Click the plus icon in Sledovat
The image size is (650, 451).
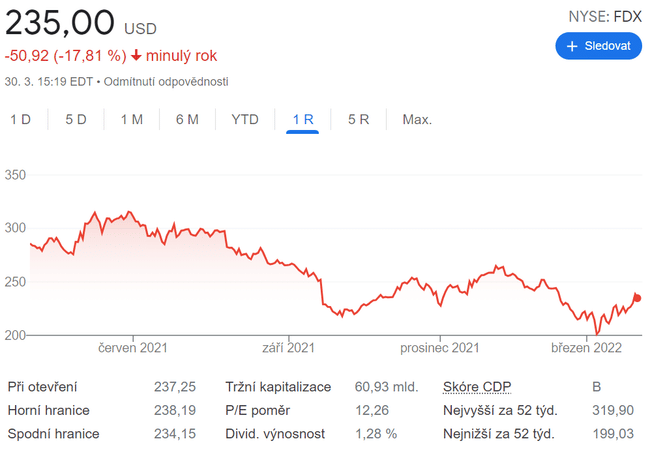(x=572, y=46)
